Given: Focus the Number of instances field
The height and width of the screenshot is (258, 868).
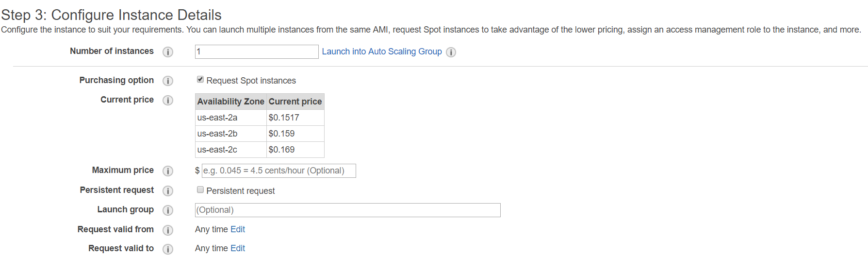Looking at the screenshot, I should pos(257,52).
